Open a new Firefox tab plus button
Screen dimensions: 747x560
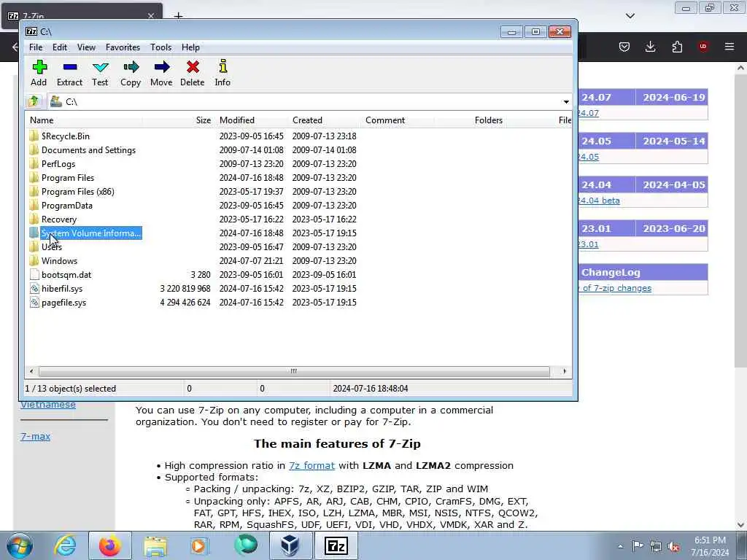point(178,16)
